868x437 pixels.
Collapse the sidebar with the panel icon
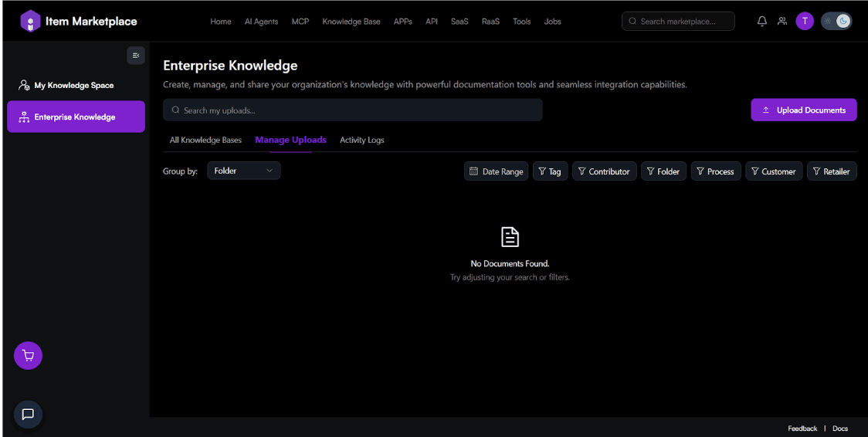coord(136,56)
